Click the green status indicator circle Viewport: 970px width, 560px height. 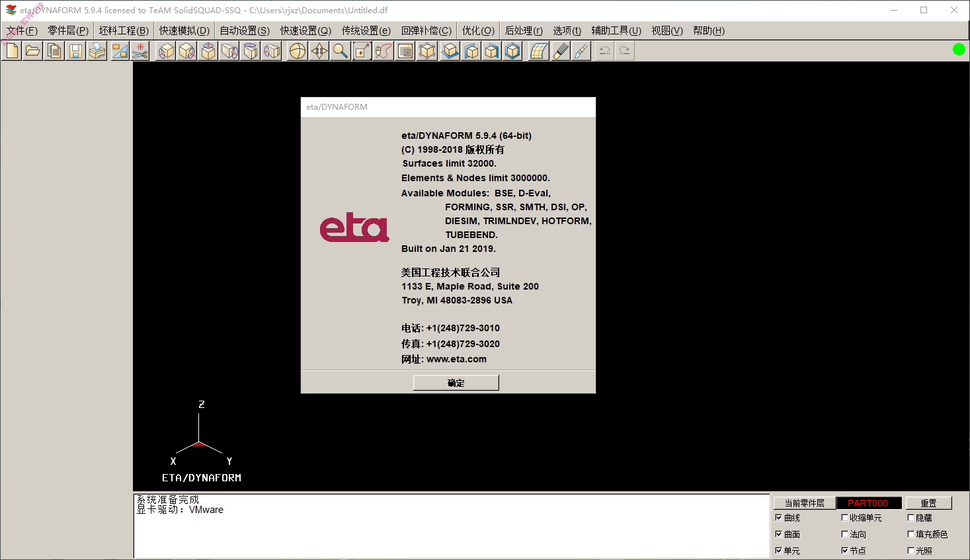(959, 50)
